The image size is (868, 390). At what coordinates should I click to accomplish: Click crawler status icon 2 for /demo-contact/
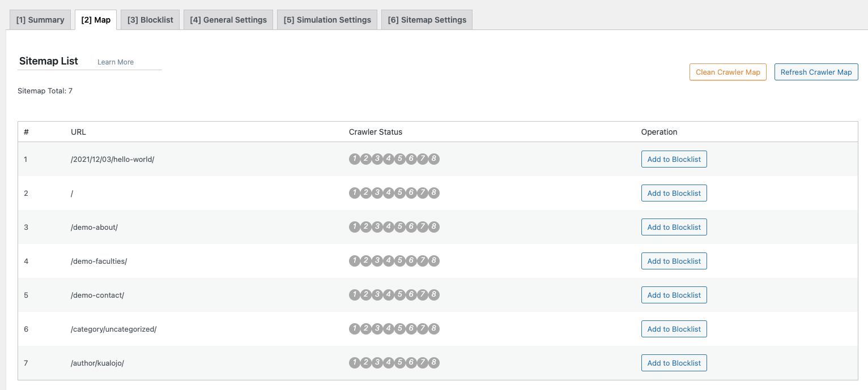click(366, 295)
